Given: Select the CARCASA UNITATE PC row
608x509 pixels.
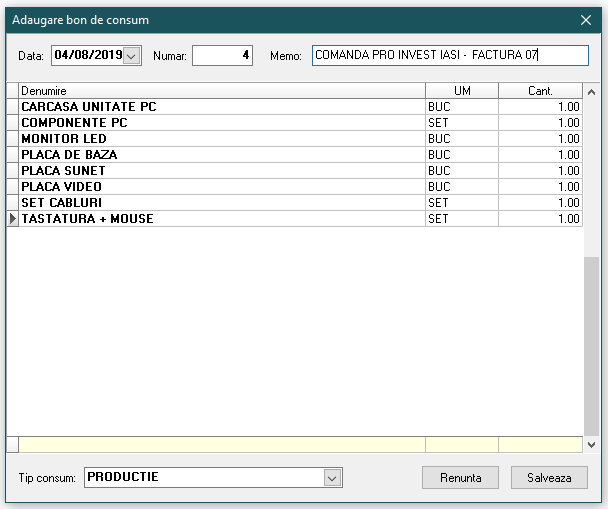Looking at the screenshot, I should tap(222, 107).
